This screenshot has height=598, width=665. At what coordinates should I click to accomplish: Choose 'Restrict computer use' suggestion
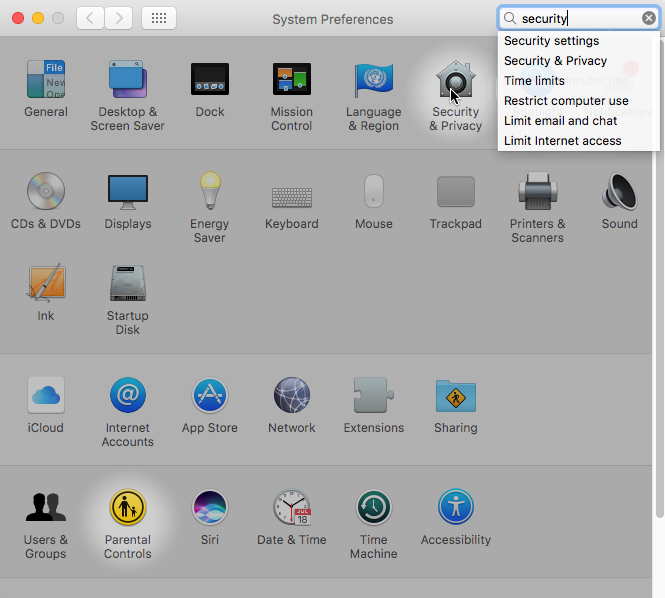point(578,101)
